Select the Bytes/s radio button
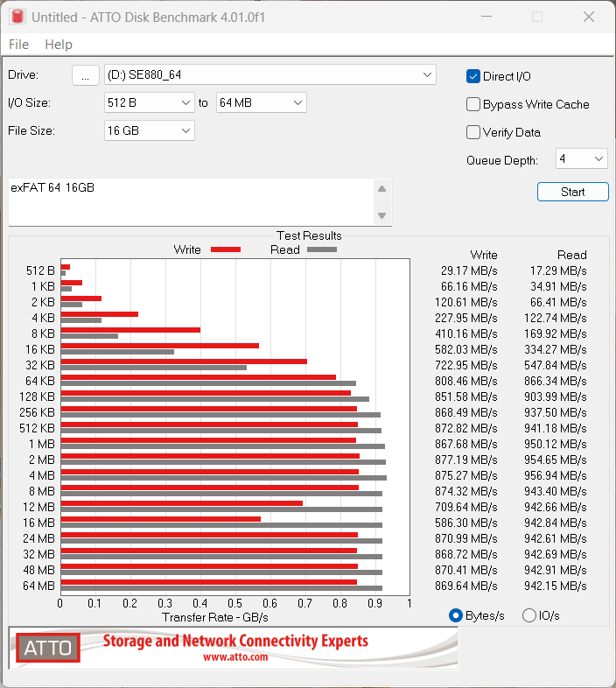 tap(456, 615)
